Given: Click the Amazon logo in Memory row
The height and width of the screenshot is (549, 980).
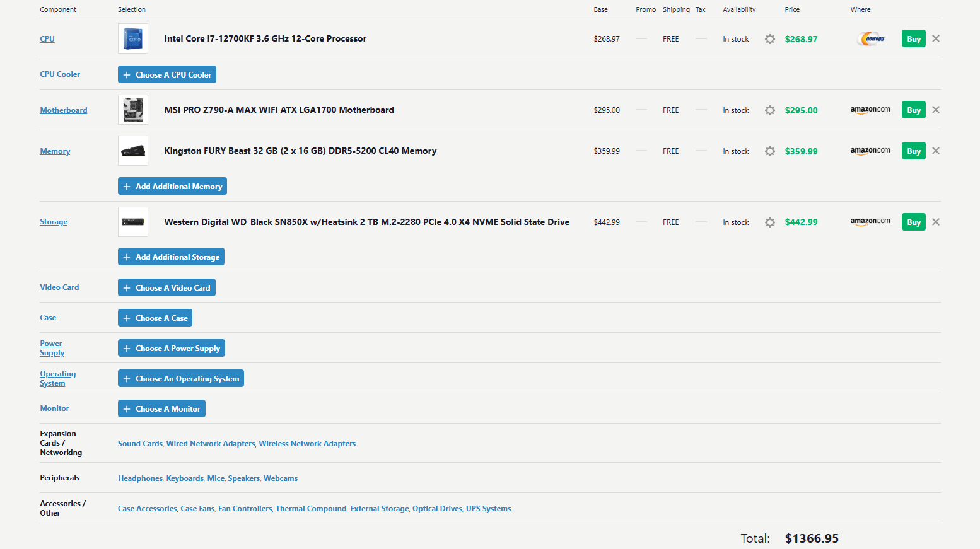Looking at the screenshot, I should pos(870,151).
